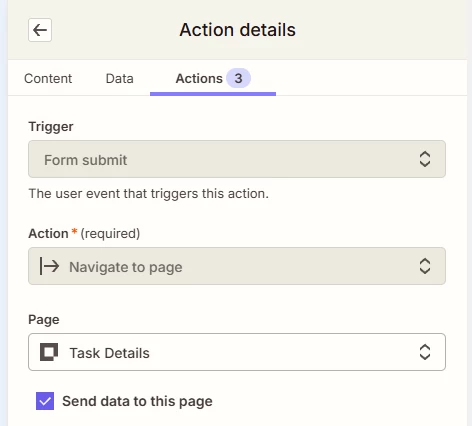Click the Trigger field label

pyautogui.click(x=51, y=127)
